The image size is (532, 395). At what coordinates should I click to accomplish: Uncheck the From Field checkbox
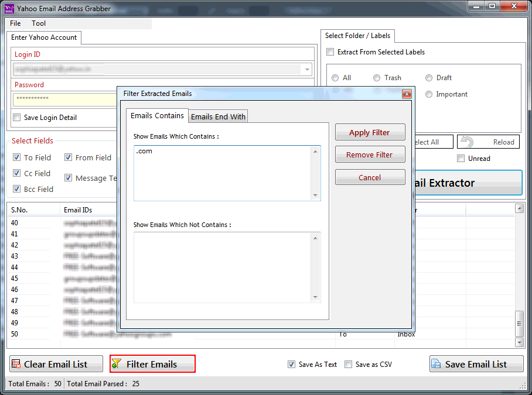pos(68,157)
